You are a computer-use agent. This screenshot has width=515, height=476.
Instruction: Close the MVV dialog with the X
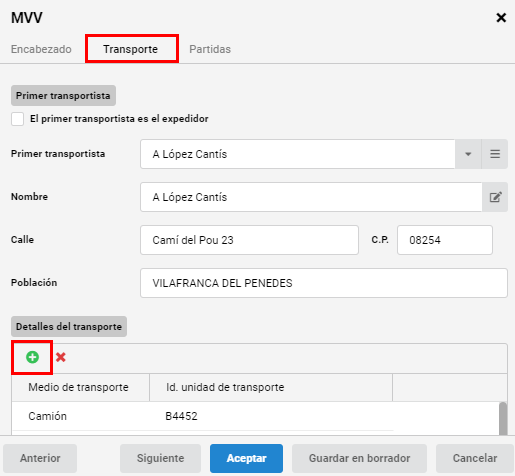[x=501, y=18]
